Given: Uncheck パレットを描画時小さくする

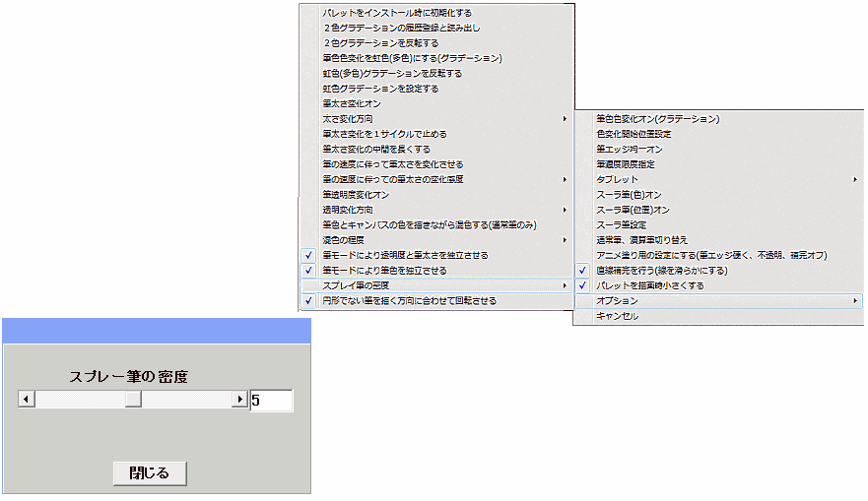Looking at the screenshot, I should point(650,285).
